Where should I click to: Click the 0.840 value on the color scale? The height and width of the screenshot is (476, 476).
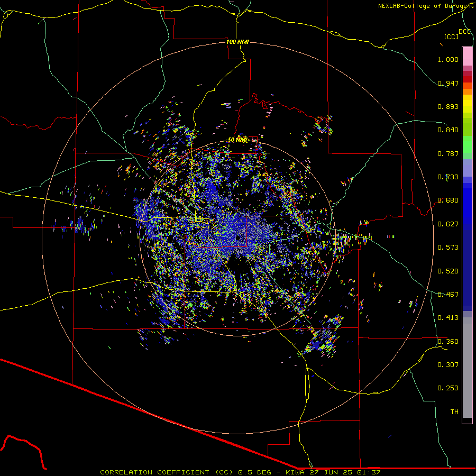pyautogui.click(x=448, y=130)
